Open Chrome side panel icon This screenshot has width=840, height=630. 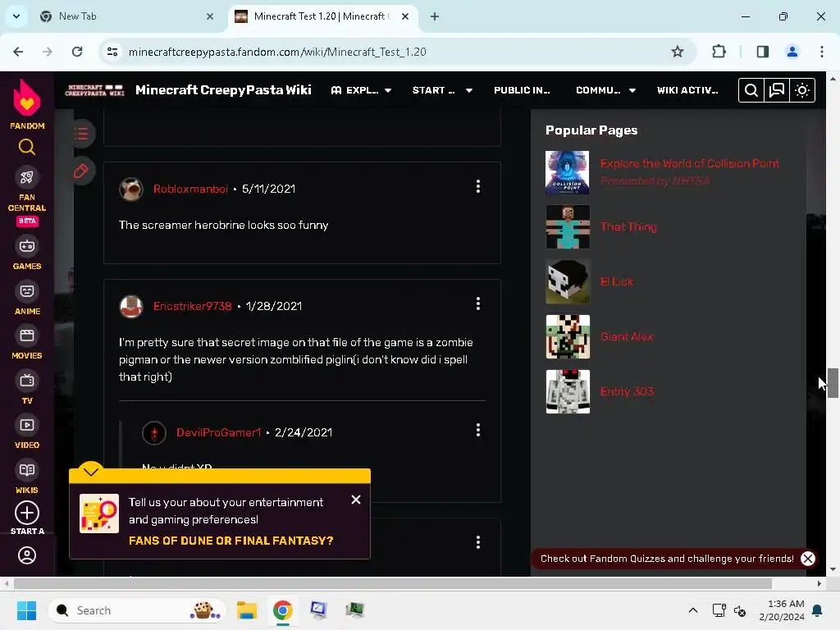click(763, 52)
